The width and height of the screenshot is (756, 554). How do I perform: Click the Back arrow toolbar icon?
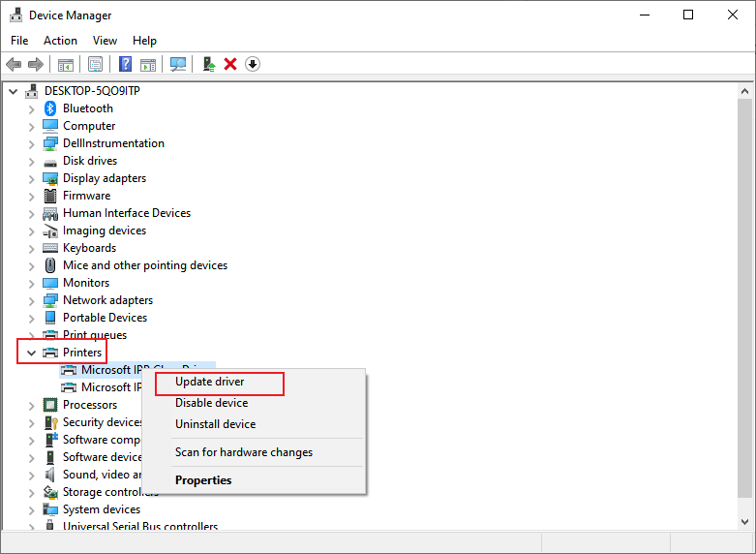click(x=14, y=64)
